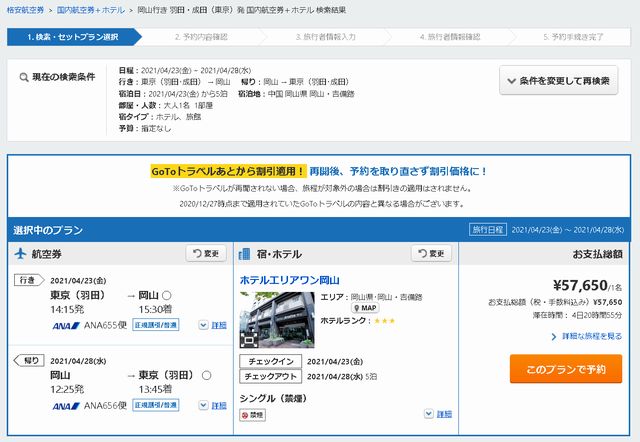Click the チェックアウト label box
Image resolution: width=640 pixels, height=442 pixels.
pyautogui.click(x=271, y=376)
